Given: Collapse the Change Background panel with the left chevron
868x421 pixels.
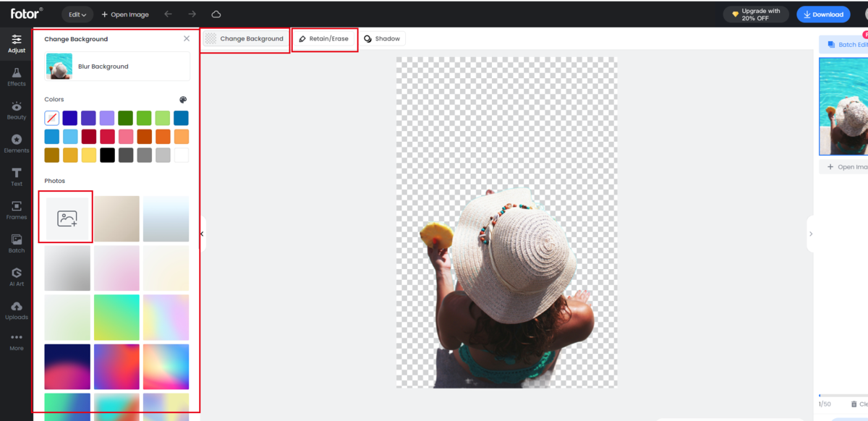Looking at the screenshot, I should click(203, 233).
